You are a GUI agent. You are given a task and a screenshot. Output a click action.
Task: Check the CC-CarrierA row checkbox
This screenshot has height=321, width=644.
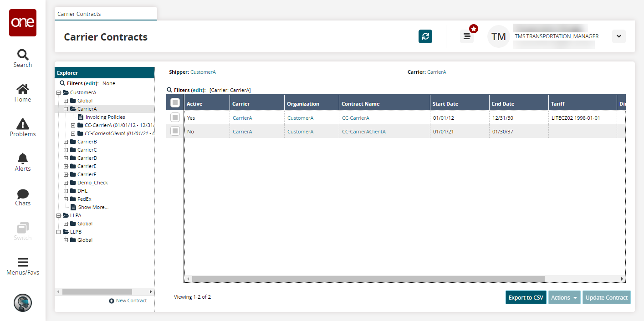[175, 117]
